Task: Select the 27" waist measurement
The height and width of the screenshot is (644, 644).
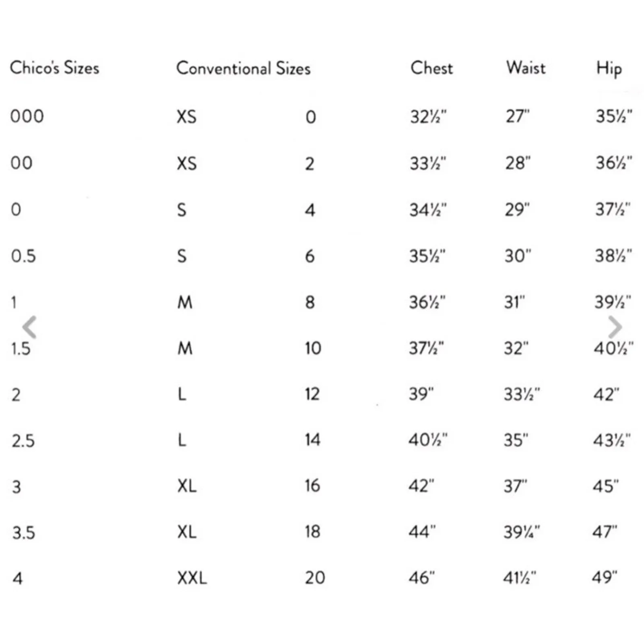Action: coord(518,116)
